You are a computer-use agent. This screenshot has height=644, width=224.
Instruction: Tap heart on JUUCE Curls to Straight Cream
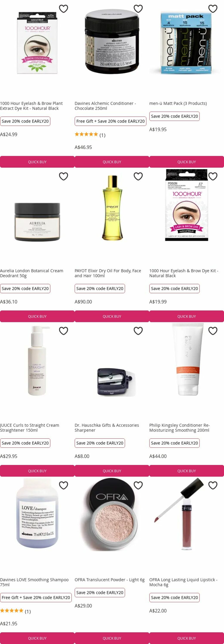click(63, 331)
